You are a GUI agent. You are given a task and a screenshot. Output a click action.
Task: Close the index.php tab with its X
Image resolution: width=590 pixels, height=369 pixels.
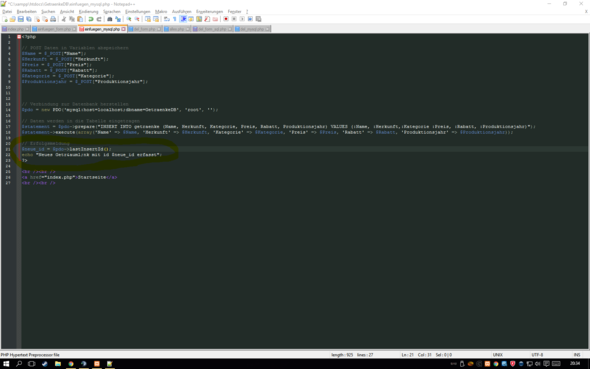pyautogui.click(x=27, y=29)
